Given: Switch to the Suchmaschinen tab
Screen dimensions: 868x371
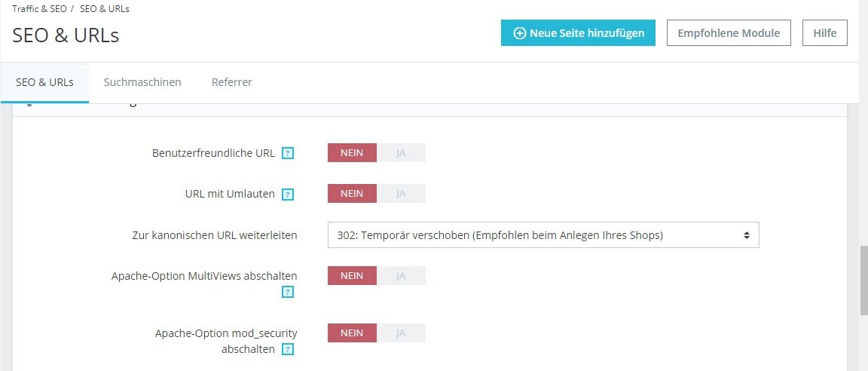Looking at the screenshot, I should point(142,82).
